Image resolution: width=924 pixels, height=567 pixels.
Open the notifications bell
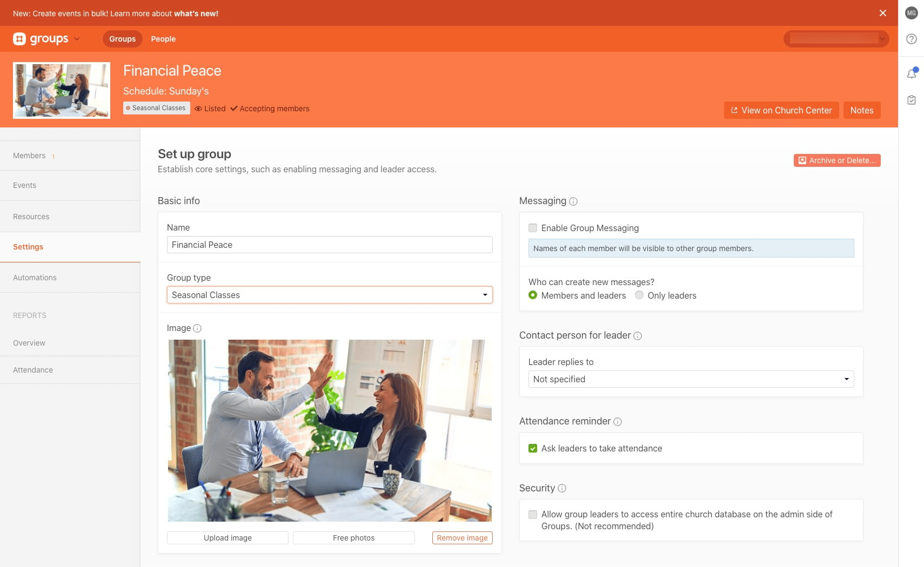click(912, 73)
